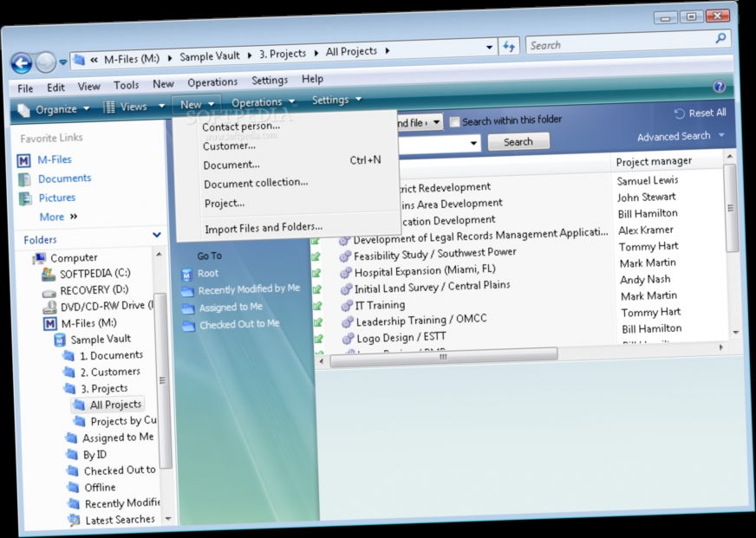Screen dimensions: 756x538
Task: Click the Folders tree vertical scrollbar
Action: point(162,380)
